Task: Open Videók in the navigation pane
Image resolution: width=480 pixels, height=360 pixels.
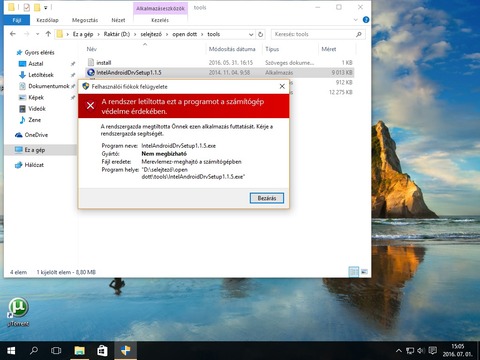Action: click(37, 109)
